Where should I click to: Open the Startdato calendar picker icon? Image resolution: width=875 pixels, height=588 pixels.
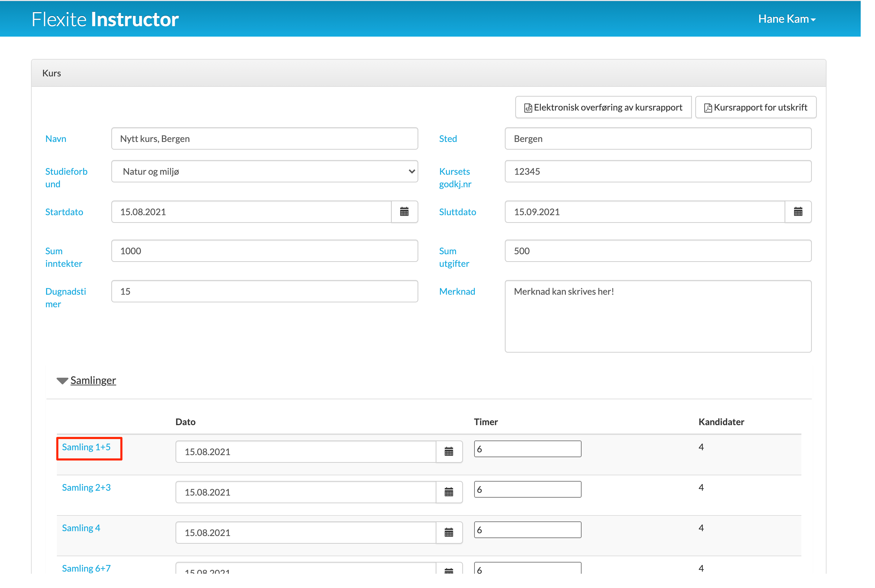click(x=404, y=212)
